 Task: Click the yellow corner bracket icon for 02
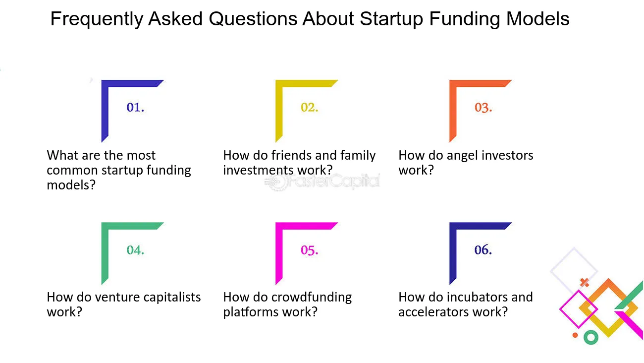[x=306, y=111]
